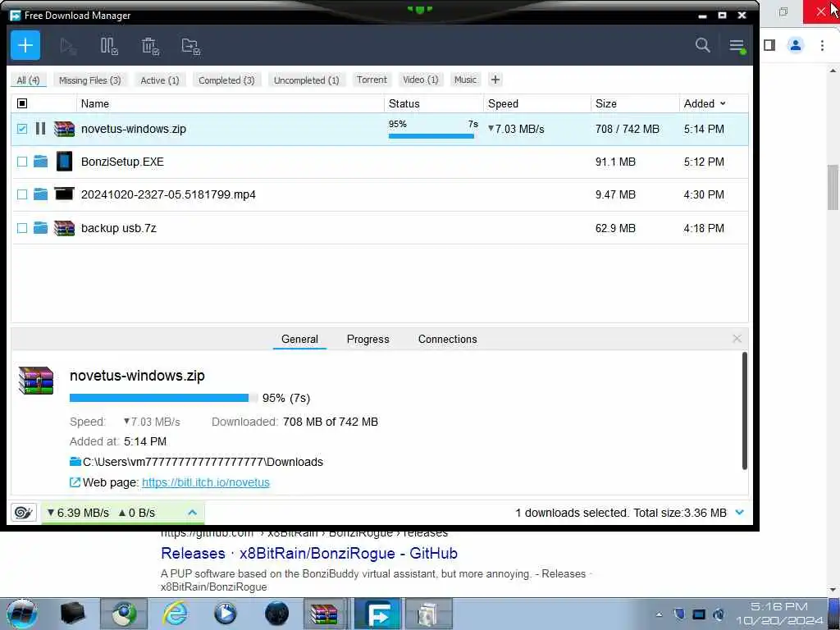This screenshot has height=630, width=840.
Task: Expand the selection summary chevron at bottom right
Action: pyautogui.click(x=740, y=512)
